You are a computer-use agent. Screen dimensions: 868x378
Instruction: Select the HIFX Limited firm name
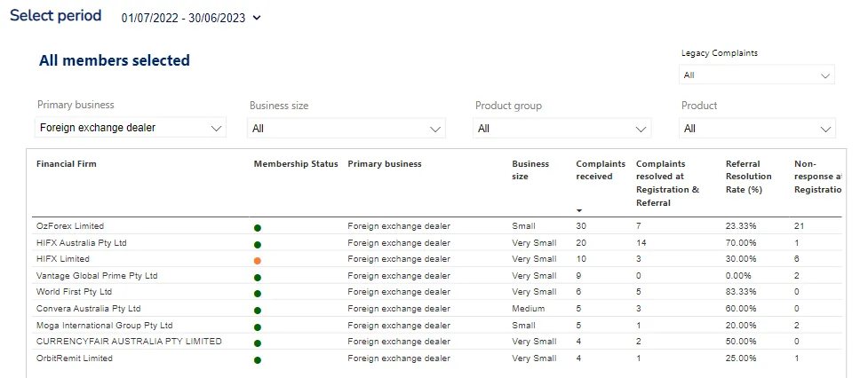pos(62,258)
